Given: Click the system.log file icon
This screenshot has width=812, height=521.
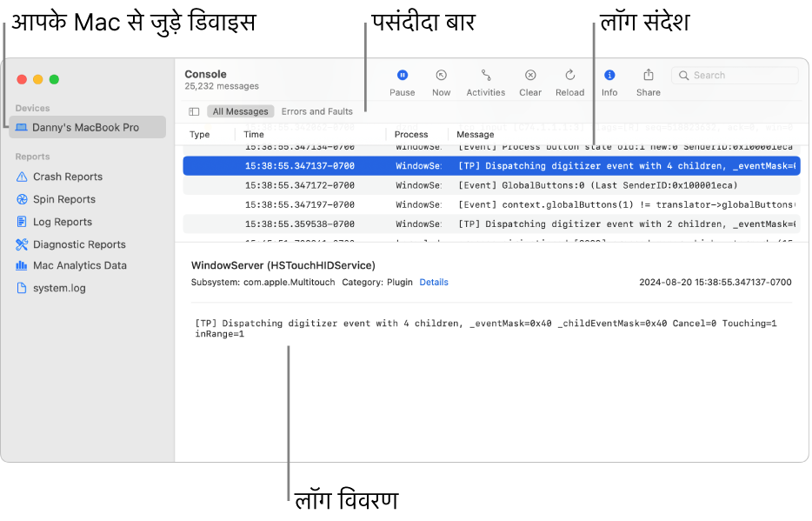Looking at the screenshot, I should click(x=22, y=288).
